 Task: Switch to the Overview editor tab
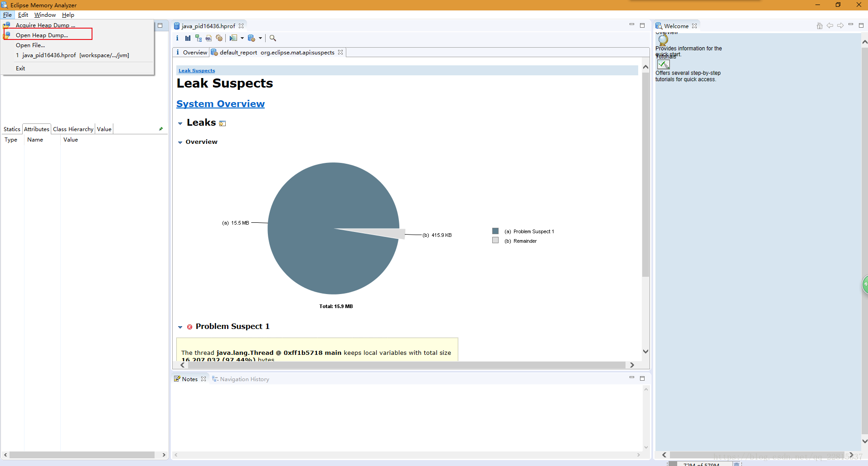pyautogui.click(x=191, y=52)
